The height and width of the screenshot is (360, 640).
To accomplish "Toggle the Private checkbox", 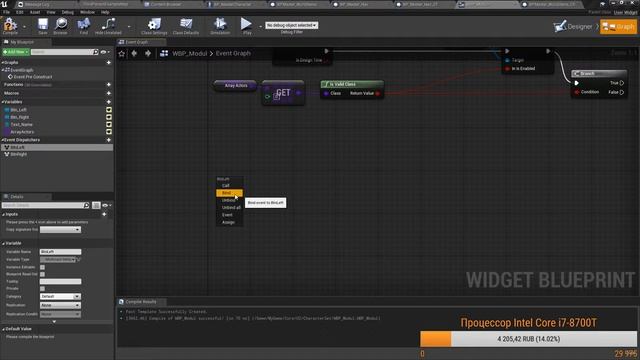I will pyautogui.click(x=42, y=289).
